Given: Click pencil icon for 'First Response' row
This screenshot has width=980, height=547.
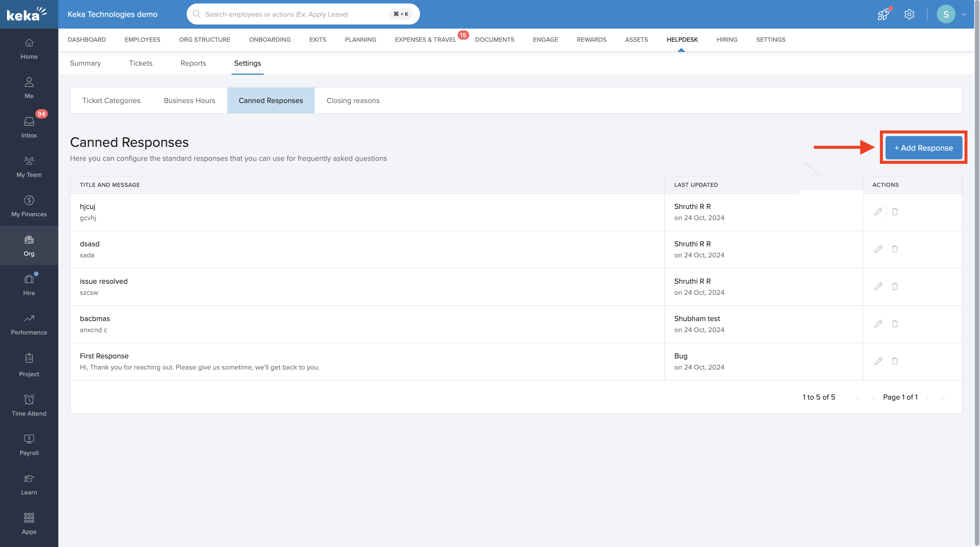Looking at the screenshot, I should tap(878, 361).
